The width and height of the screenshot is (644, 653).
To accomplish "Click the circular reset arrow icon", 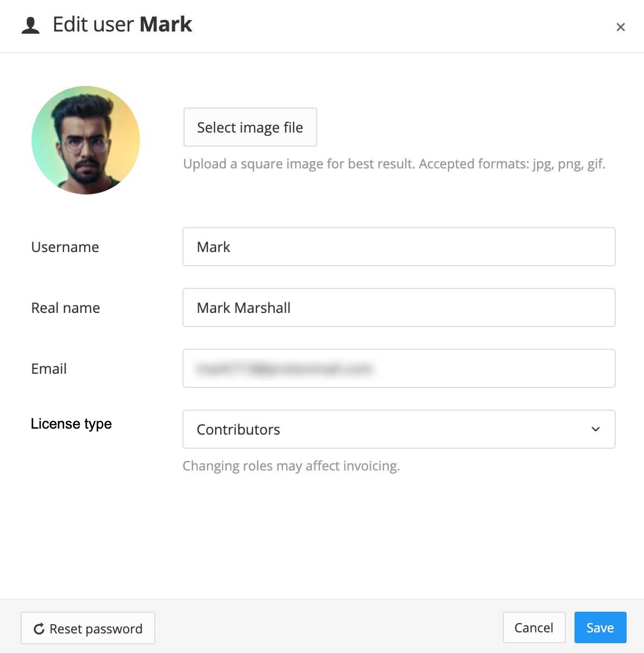I will pos(39,629).
